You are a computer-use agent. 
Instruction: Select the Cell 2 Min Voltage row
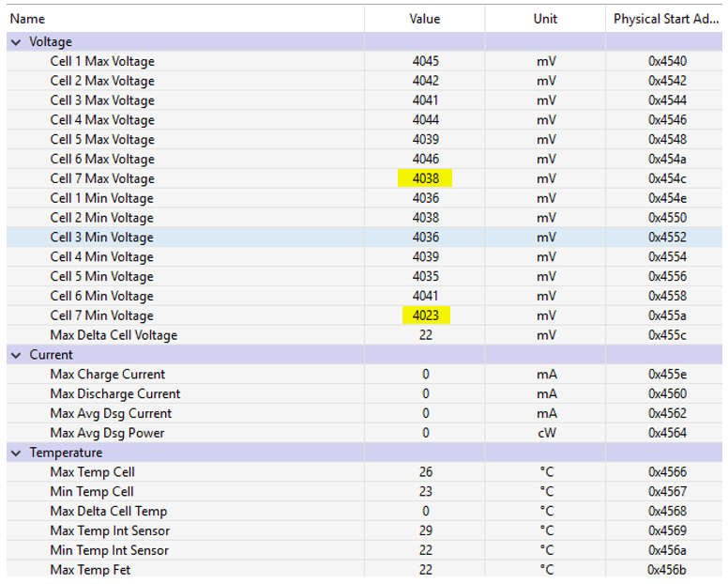point(364,218)
